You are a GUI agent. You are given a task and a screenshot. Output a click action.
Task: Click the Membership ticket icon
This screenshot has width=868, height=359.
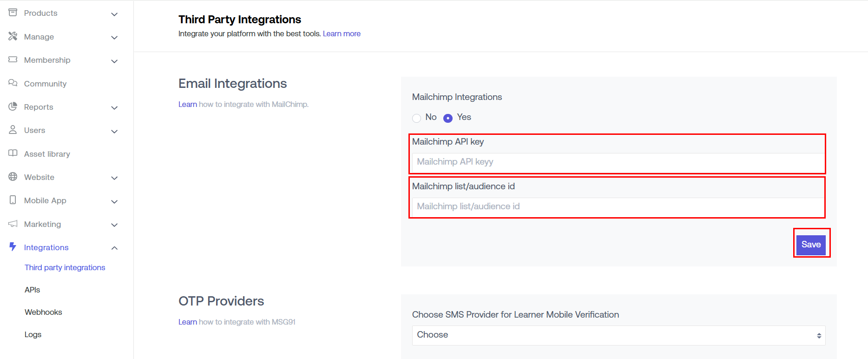(x=13, y=60)
